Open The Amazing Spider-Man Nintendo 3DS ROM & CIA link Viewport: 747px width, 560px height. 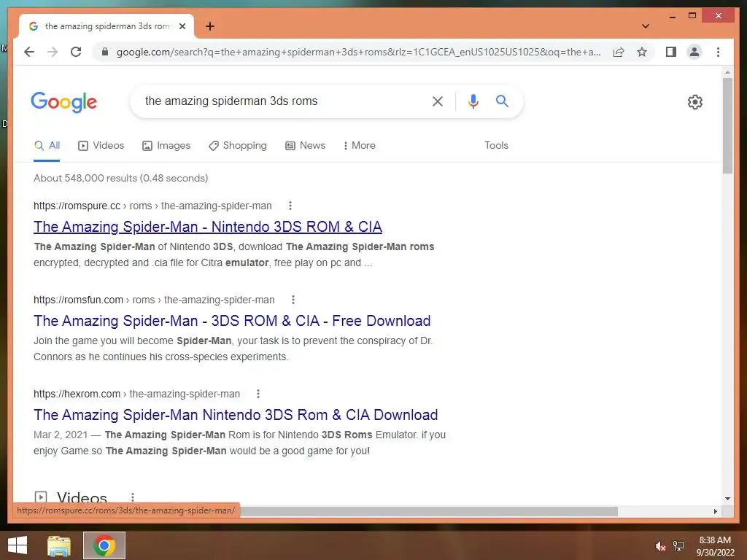tap(208, 227)
